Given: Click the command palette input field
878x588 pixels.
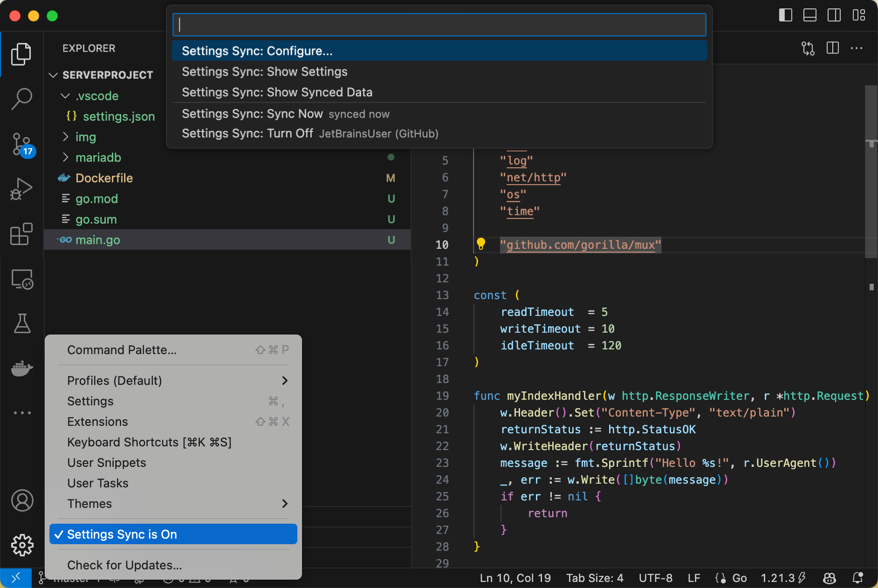Looking at the screenshot, I should point(439,25).
